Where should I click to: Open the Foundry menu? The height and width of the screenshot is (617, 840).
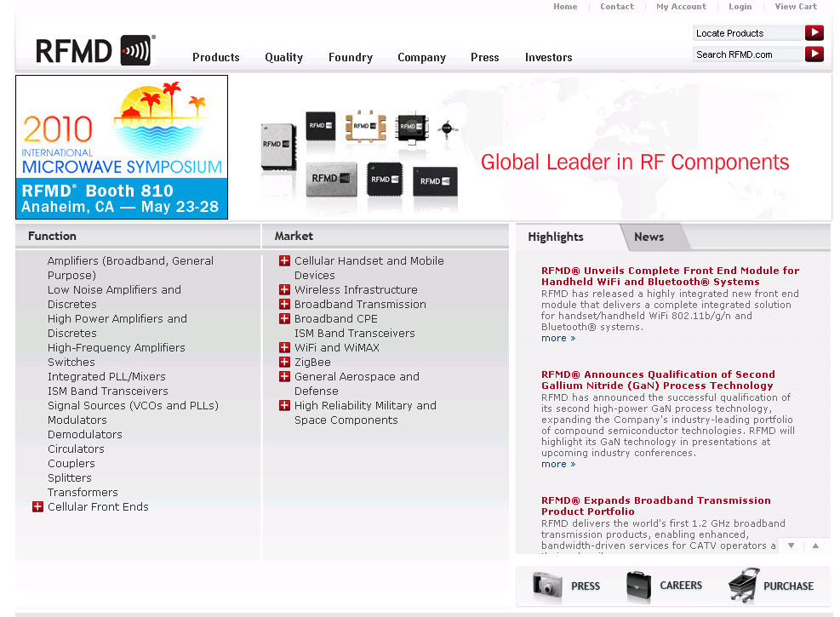click(x=351, y=57)
